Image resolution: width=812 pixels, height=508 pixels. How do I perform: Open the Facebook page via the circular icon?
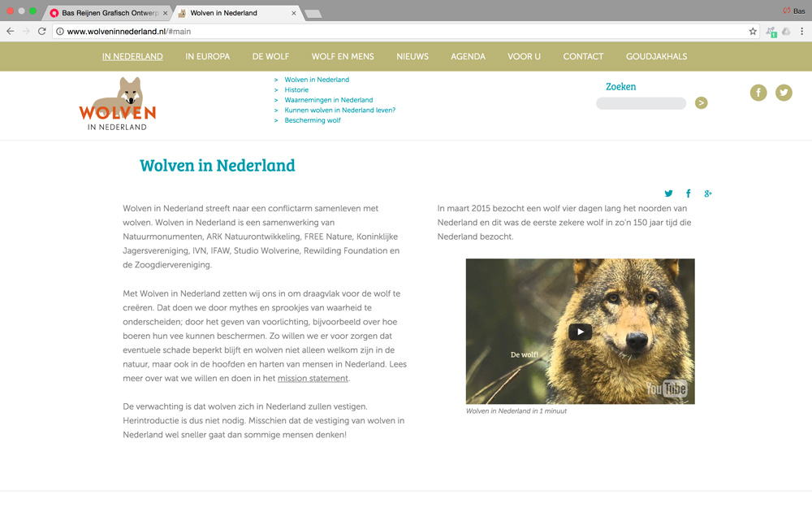(x=758, y=93)
